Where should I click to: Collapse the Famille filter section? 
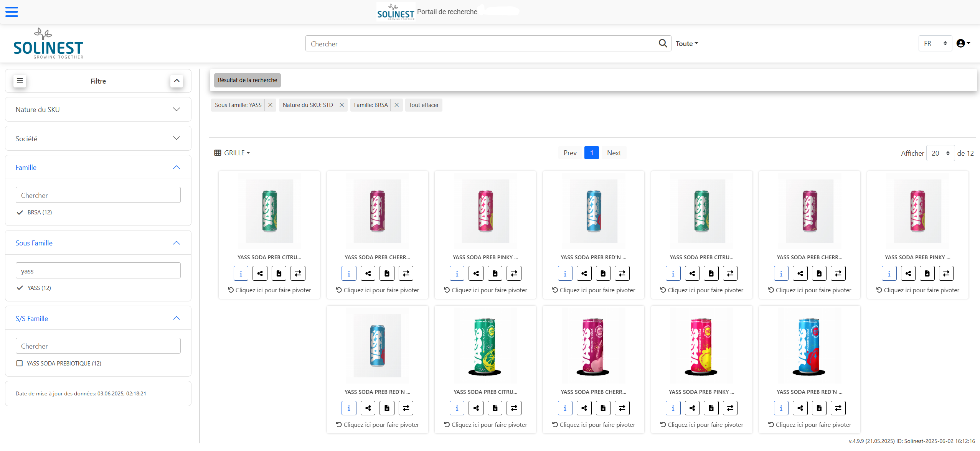98,167
